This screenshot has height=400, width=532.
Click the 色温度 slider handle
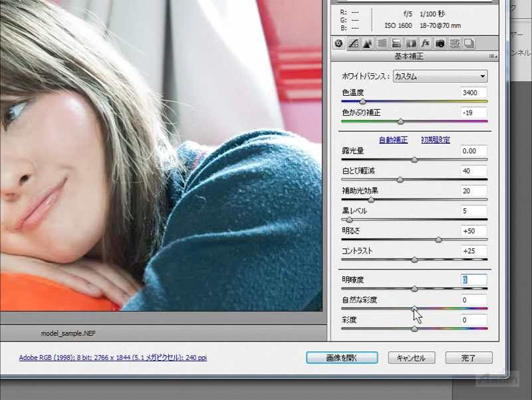[x=362, y=101]
